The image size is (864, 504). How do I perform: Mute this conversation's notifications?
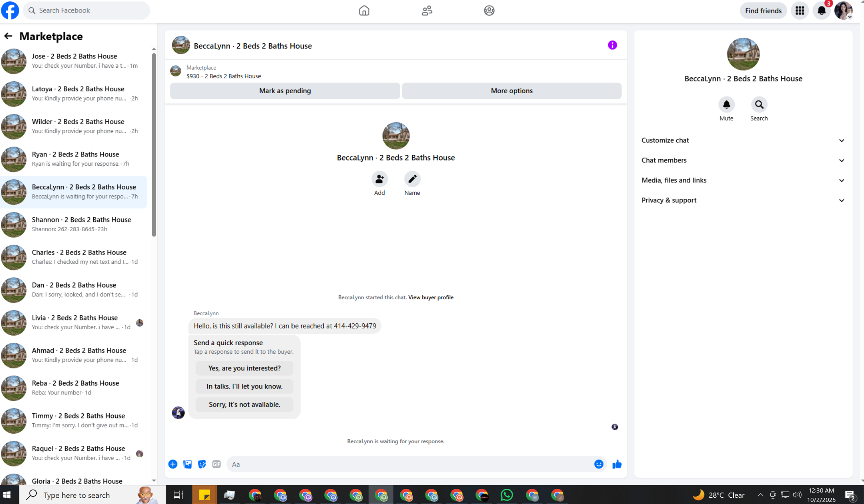pyautogui.click(x=726, y=105)
